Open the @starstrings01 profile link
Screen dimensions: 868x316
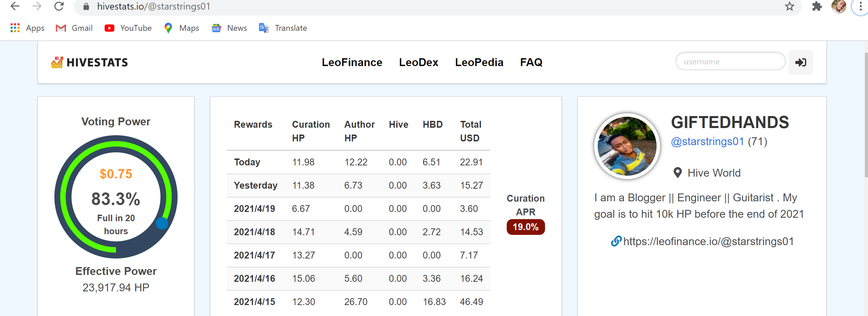click(x=708, y=141)
